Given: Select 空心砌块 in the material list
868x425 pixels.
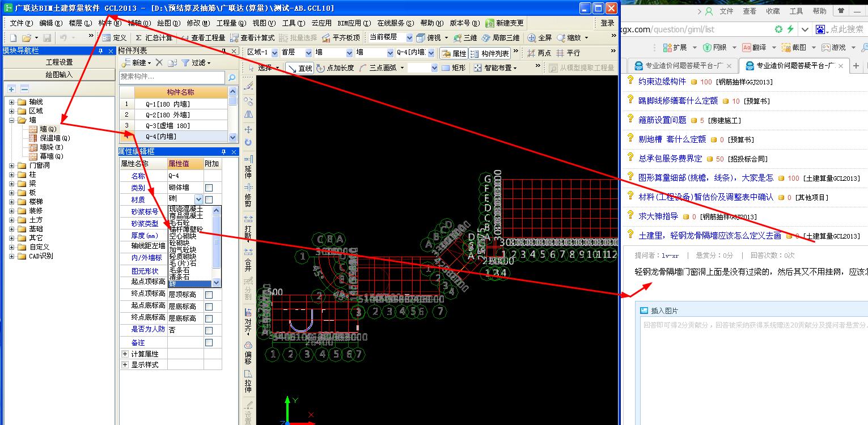Looking at the screenshot, I should pos(183,236).
